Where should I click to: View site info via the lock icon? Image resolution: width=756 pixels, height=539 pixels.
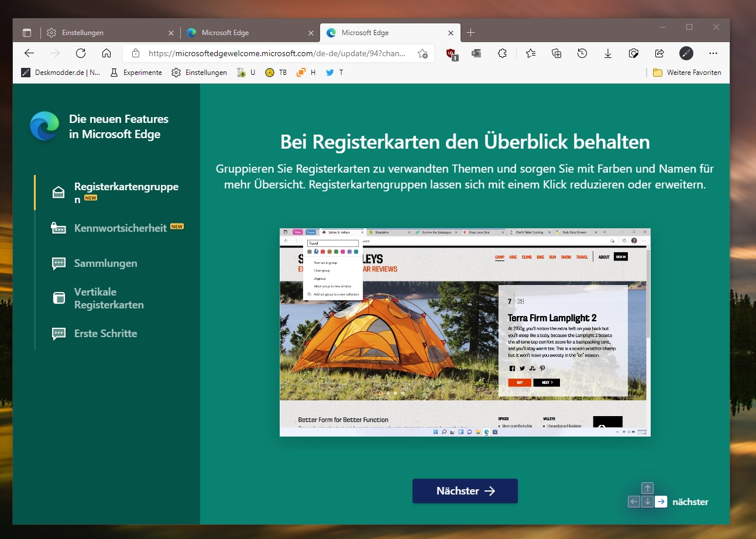[x=136, y=53]
